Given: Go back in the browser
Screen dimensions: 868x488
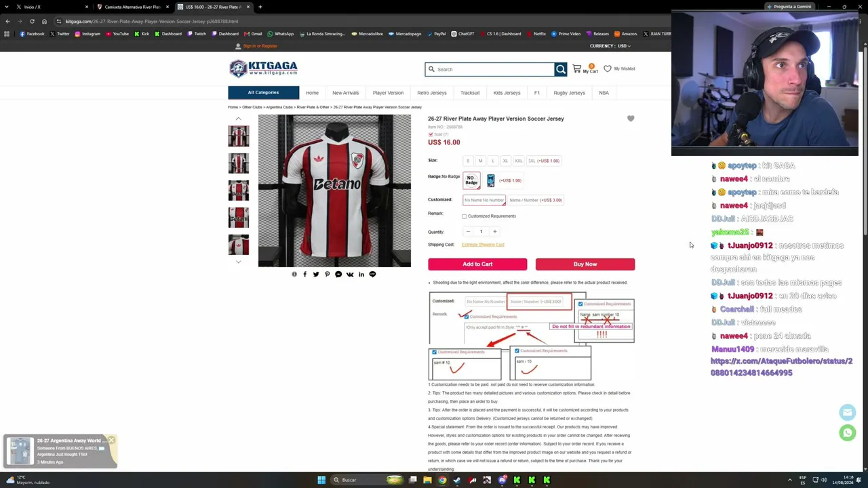Looking at the screenshot, I should 7,21.
